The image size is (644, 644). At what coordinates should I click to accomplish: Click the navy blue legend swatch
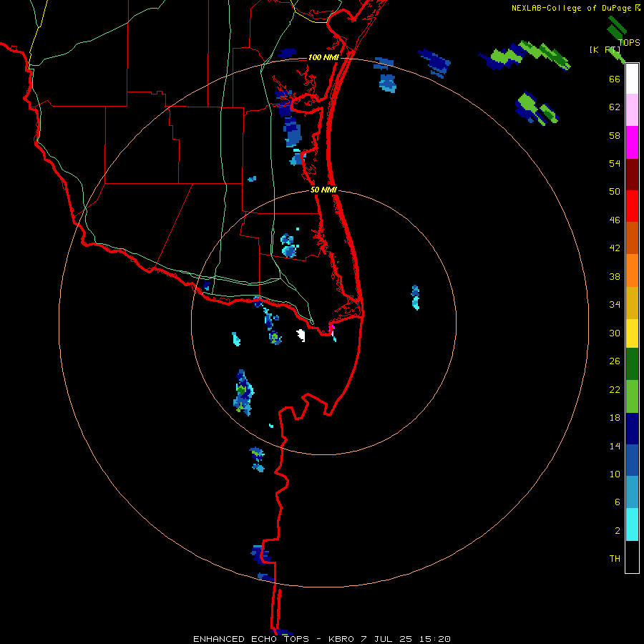[x=632, y=429]
